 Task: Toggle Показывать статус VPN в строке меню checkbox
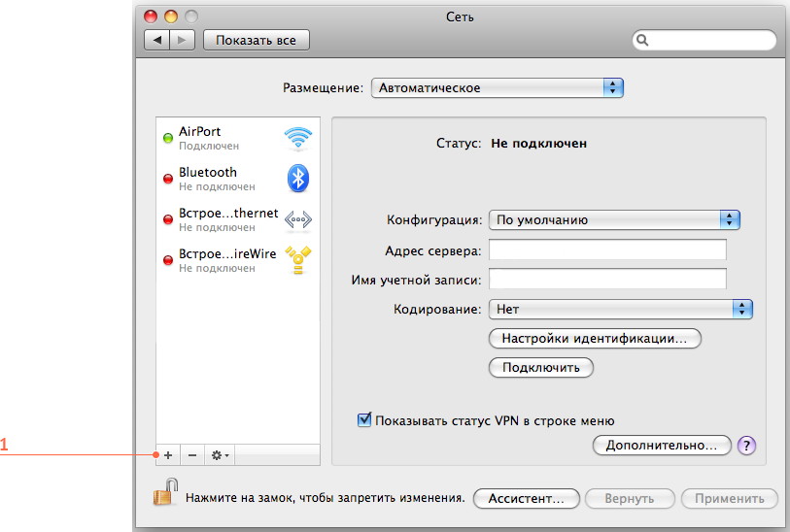[x=364, y=419]
